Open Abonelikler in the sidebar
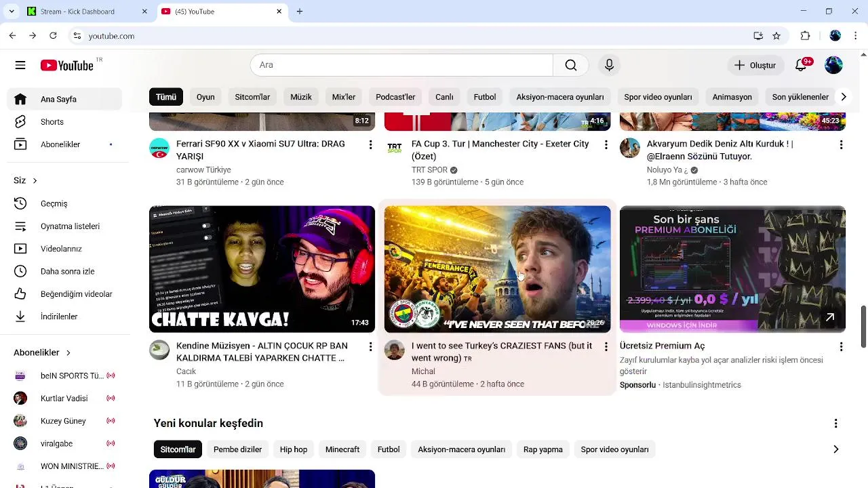The width and height of the screenshot is (868, 488). pyautogui.click(x=64, y=144)
